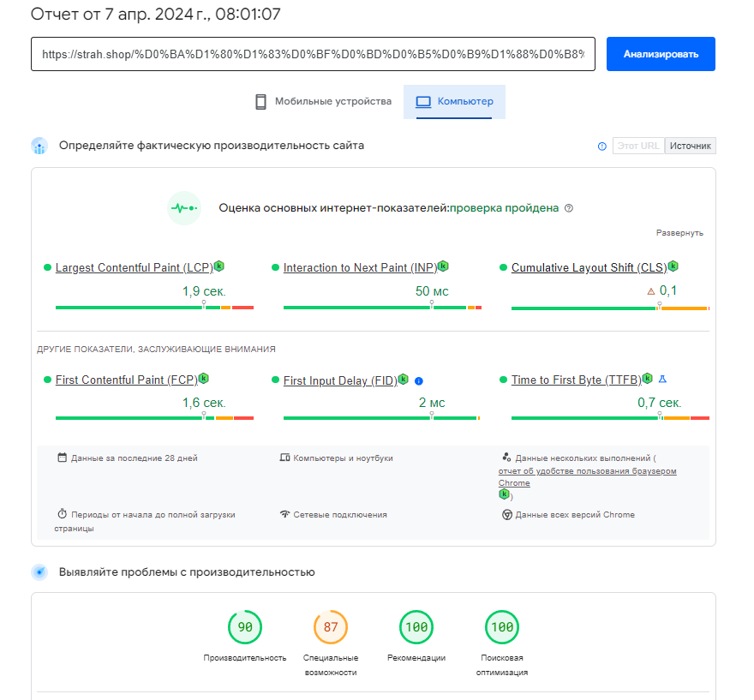Click the Специальные возможности score gauge of 87
Screen dimensions: 754x700
(x=331, y=627)
